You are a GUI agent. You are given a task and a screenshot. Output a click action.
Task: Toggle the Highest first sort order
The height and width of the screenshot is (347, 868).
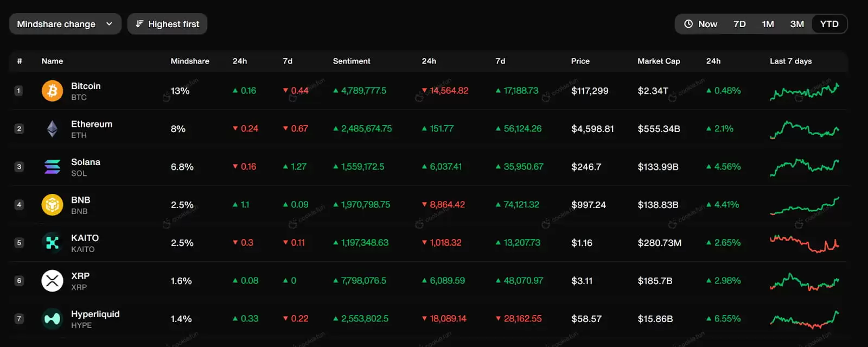167,24
